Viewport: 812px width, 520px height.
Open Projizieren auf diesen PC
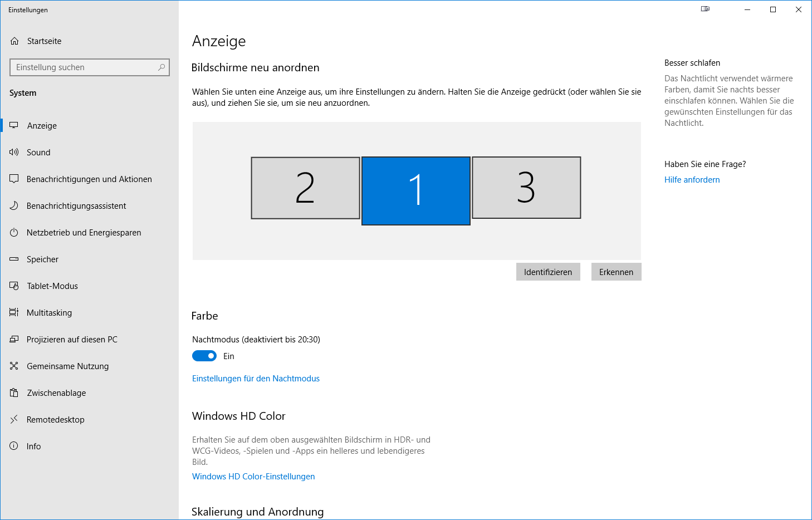[x=72, y=339]
